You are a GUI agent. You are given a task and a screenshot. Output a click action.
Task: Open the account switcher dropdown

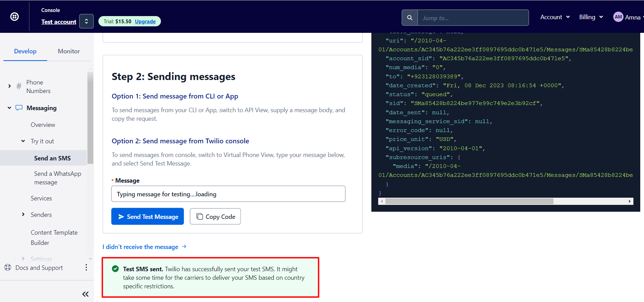coord(86,21)
